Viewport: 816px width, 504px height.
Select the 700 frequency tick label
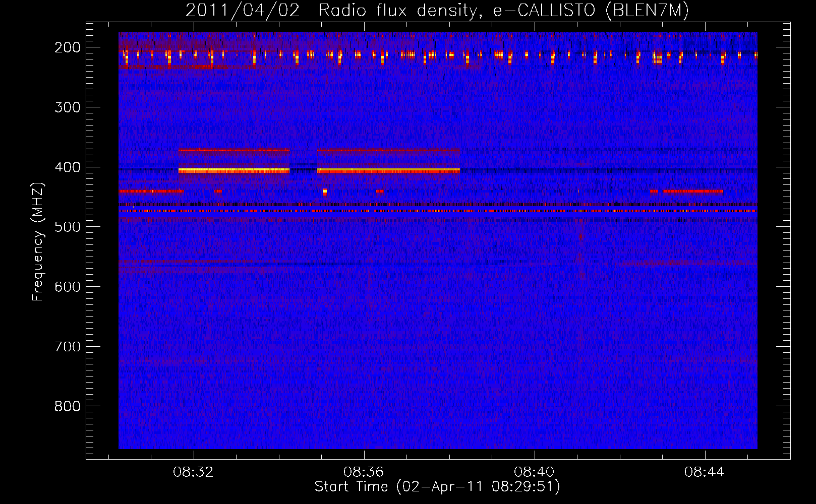pyautogui.click(x=68, y=347)
